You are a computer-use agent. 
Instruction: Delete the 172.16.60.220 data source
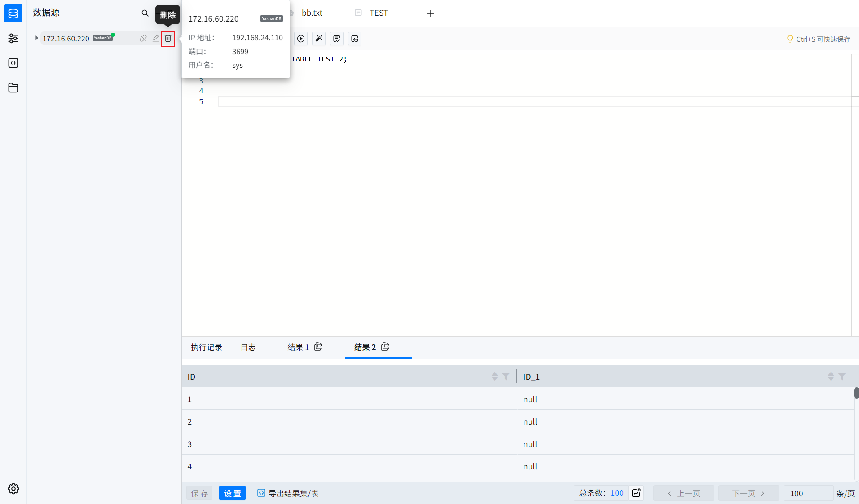[168, 39]
